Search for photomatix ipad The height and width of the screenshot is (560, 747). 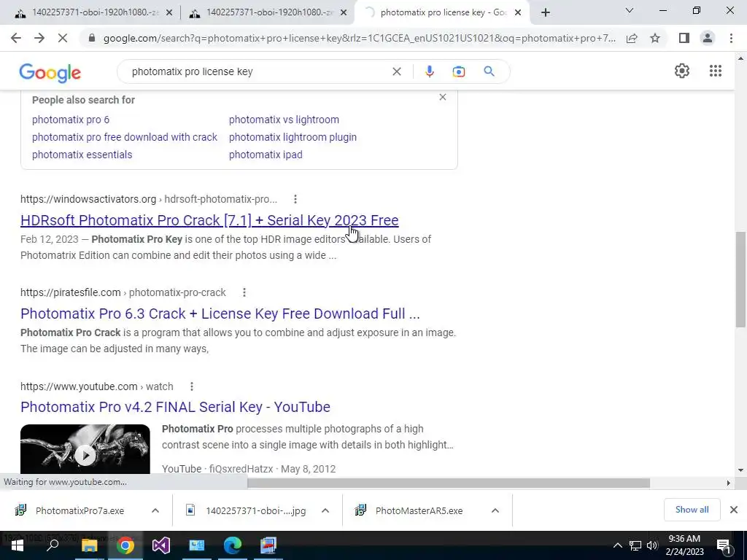266,155
